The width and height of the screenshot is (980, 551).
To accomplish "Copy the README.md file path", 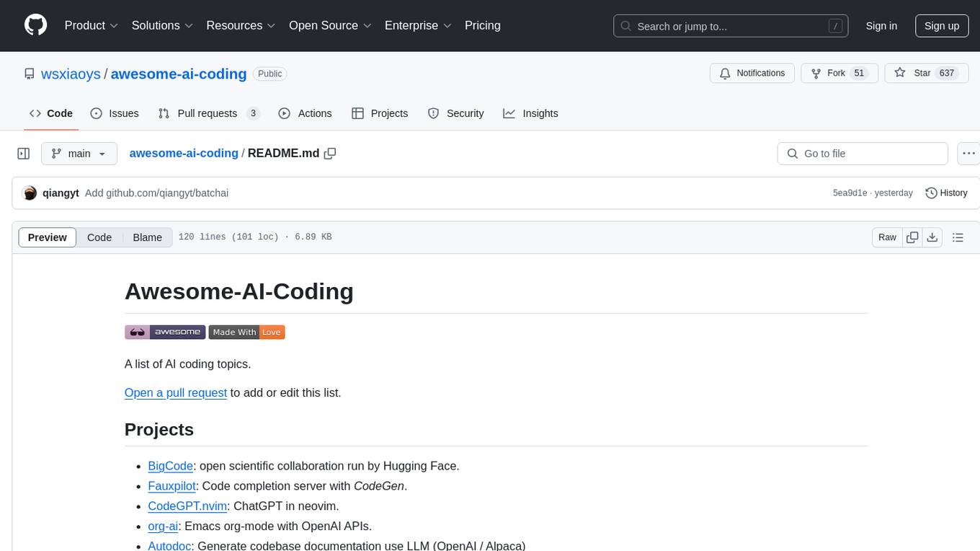I will tap(330, 154).
